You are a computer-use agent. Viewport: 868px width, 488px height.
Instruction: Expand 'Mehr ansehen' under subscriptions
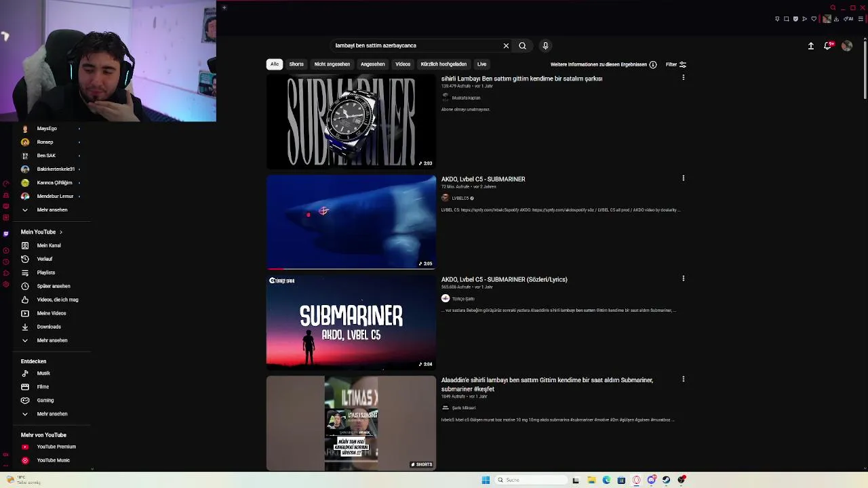coord(51,209)
